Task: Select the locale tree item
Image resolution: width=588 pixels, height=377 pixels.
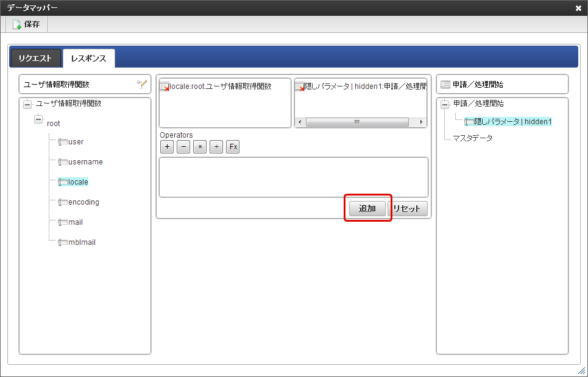Action: [x=78, y=182]
